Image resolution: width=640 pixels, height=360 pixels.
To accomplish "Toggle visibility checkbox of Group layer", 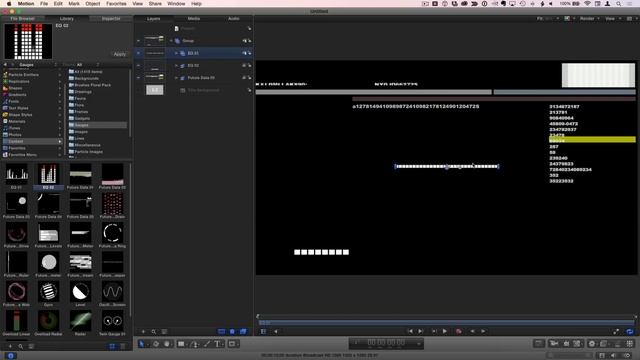I will tap(138, 41).
